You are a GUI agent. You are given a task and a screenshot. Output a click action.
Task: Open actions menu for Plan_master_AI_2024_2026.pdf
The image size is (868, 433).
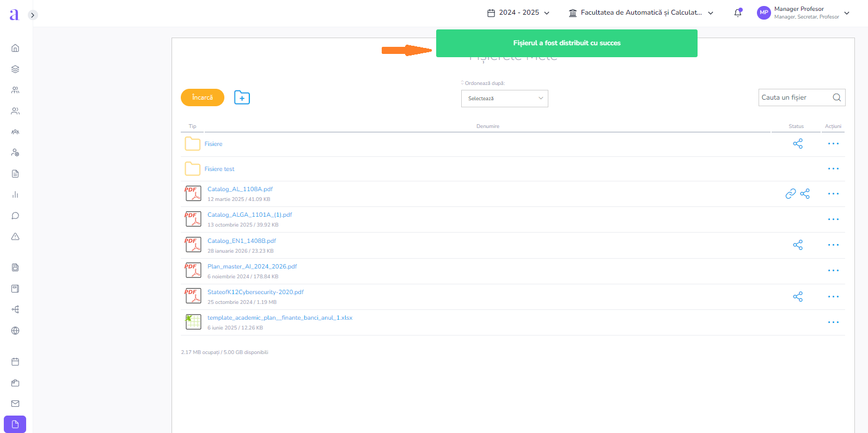pyautogui.click(x=833, y=271)
